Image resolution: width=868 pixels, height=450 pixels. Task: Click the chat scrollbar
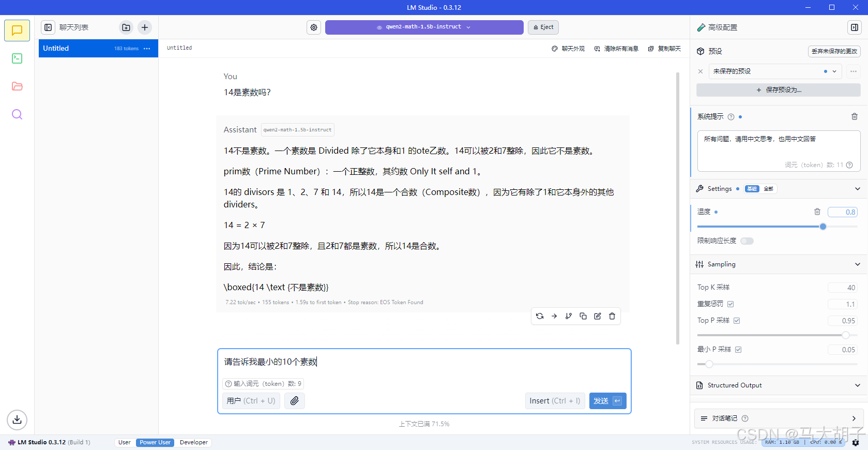678,208
